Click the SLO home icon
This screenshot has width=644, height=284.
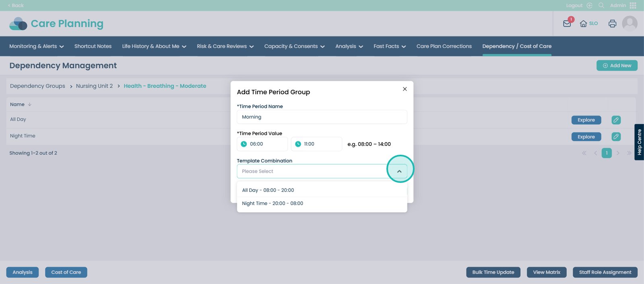tap(583, 24)
